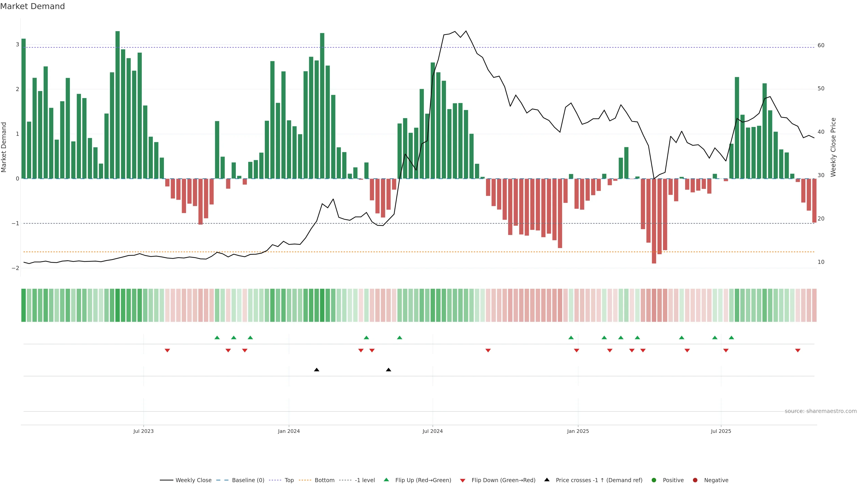Click the dark red Negative circle icon
Screen dimensions: 868x488
(x=695, y=480)
